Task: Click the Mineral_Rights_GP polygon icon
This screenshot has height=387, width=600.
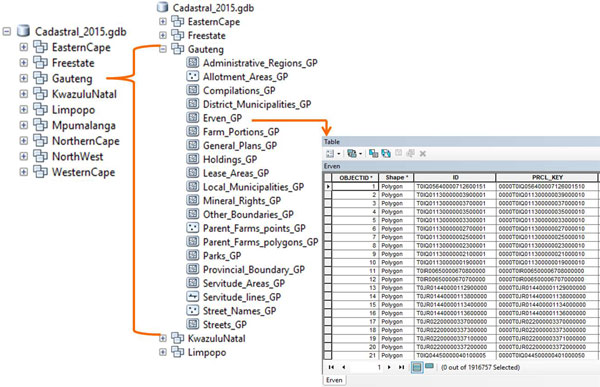Action: (192, 200)
